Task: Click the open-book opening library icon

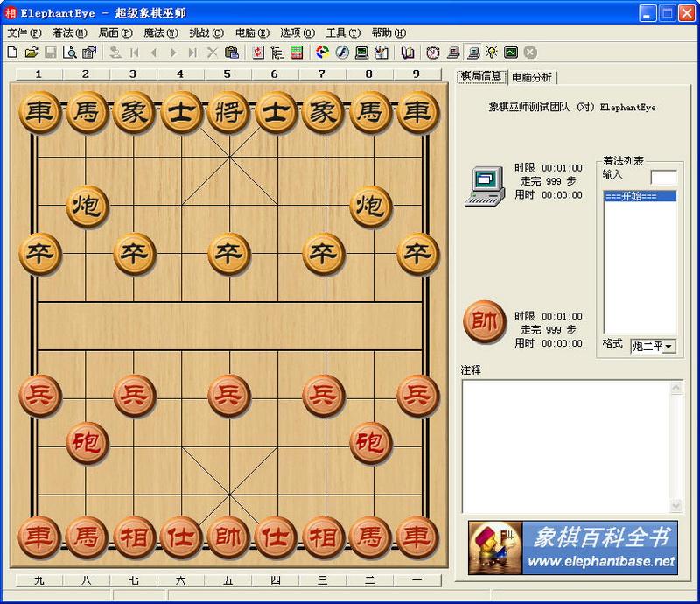Action: (x=408, y=53)
